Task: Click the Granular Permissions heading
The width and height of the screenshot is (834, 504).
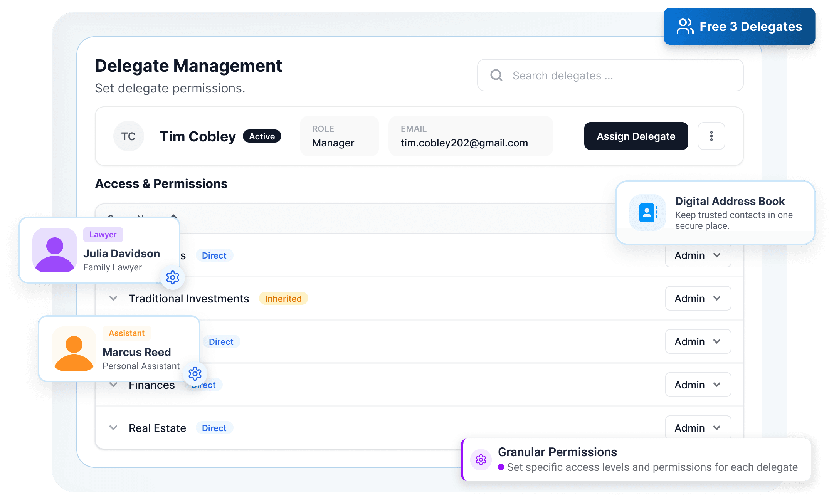Action: pyautogui.click(x=557, y=452)
